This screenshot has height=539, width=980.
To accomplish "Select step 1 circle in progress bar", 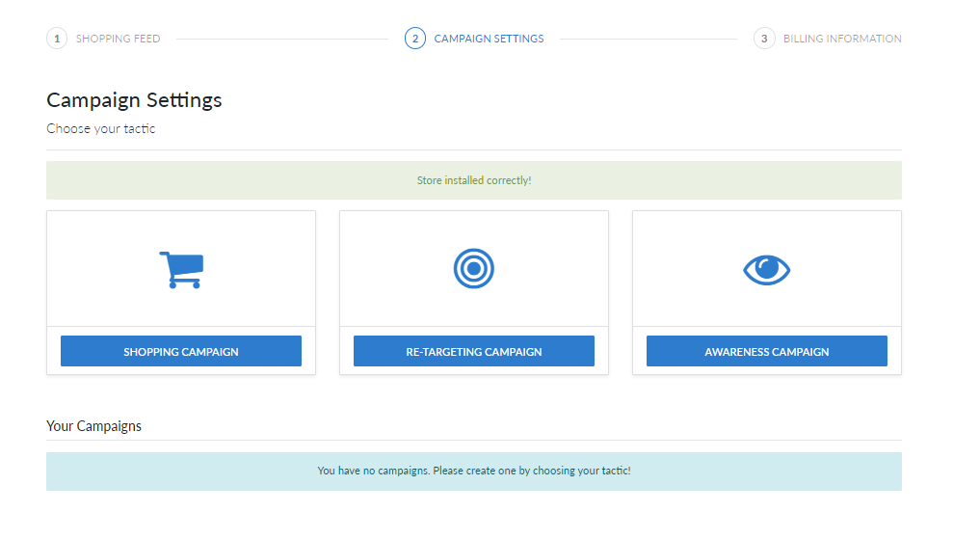I will click(57, 39).
